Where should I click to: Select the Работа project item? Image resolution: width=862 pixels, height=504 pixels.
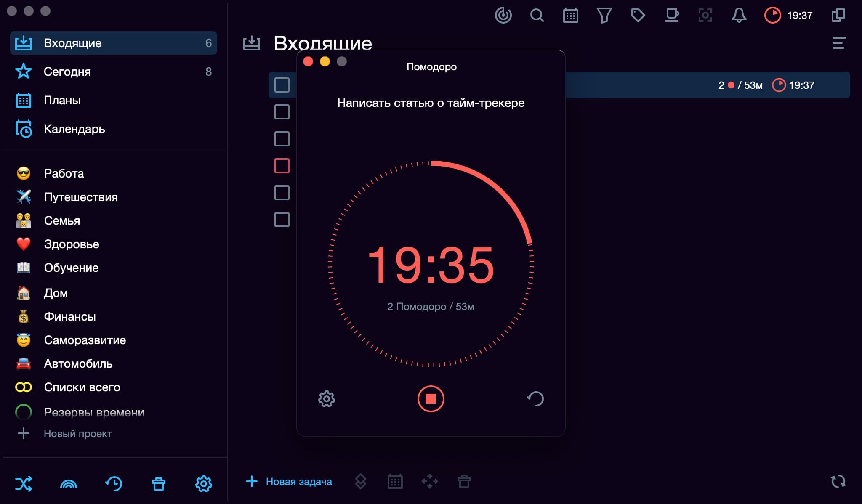tap(64, 173)
